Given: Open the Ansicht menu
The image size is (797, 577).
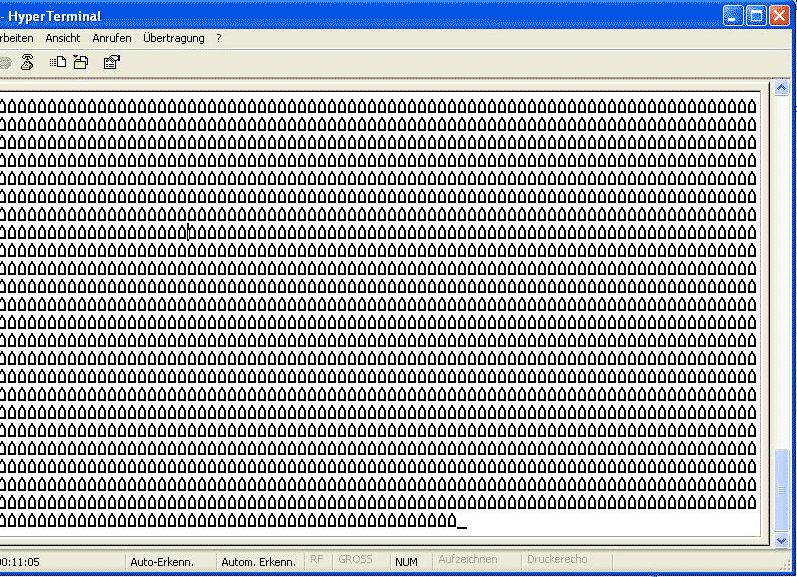Looking at the screenshot, I should [x=63, y=38].
